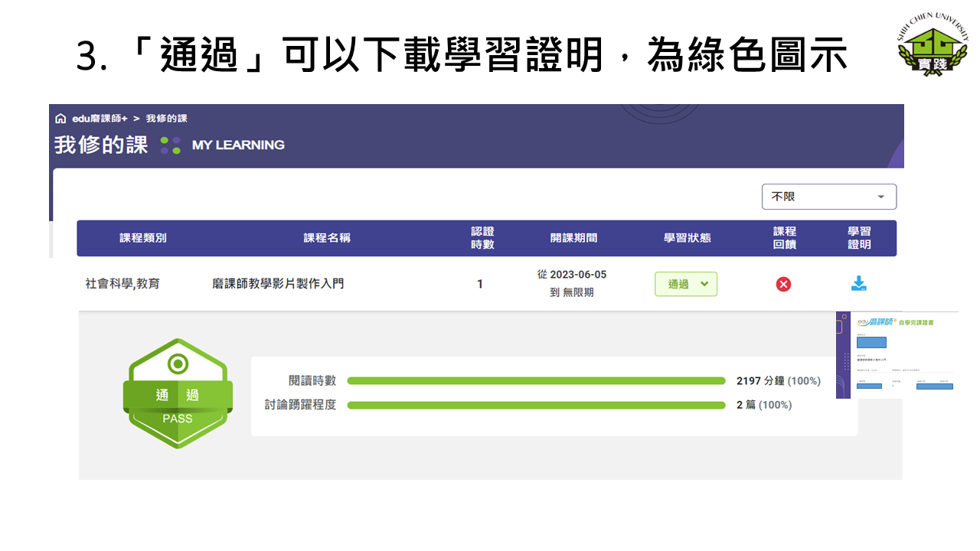
Task: Click the 討論踴躍程度 progress bar
Action: click(536, 405)
